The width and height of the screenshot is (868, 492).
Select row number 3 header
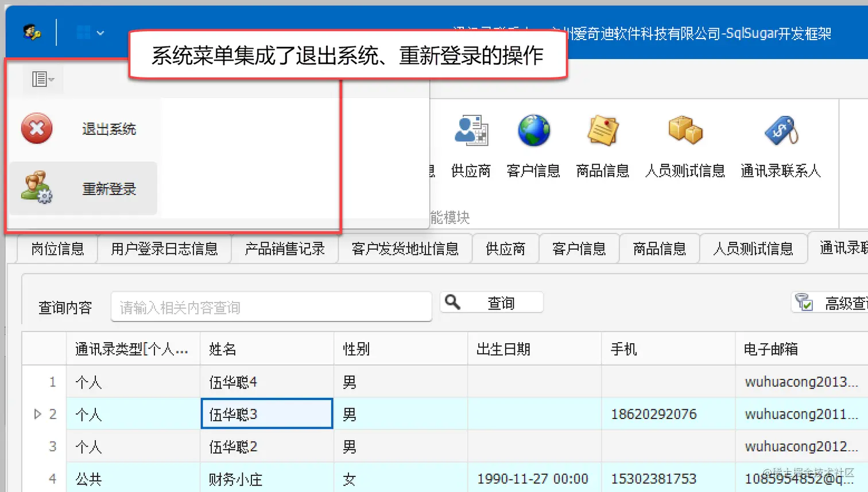tap(44, 446)
